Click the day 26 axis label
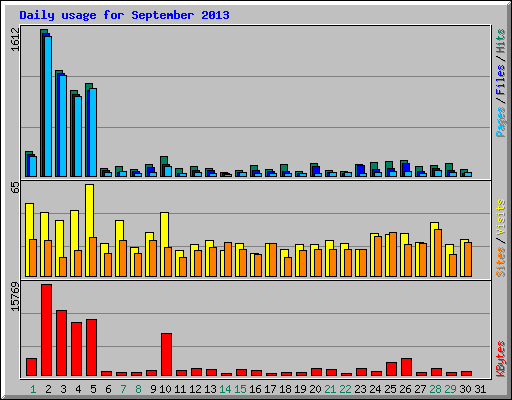512x400 pixels. coord(405,389)
